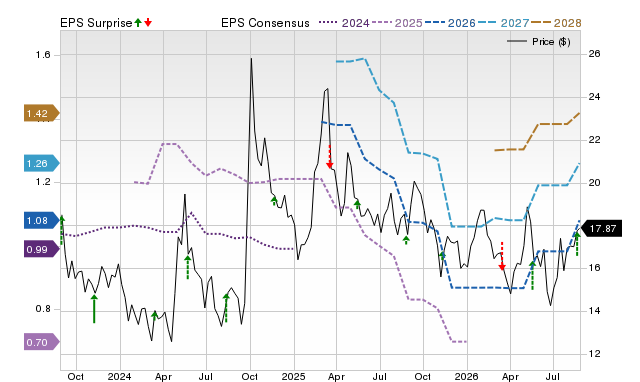Screen dimensions: 640x382
Task: Click the red down arrow in EPS Surprise legend
Action: (148, 22)
